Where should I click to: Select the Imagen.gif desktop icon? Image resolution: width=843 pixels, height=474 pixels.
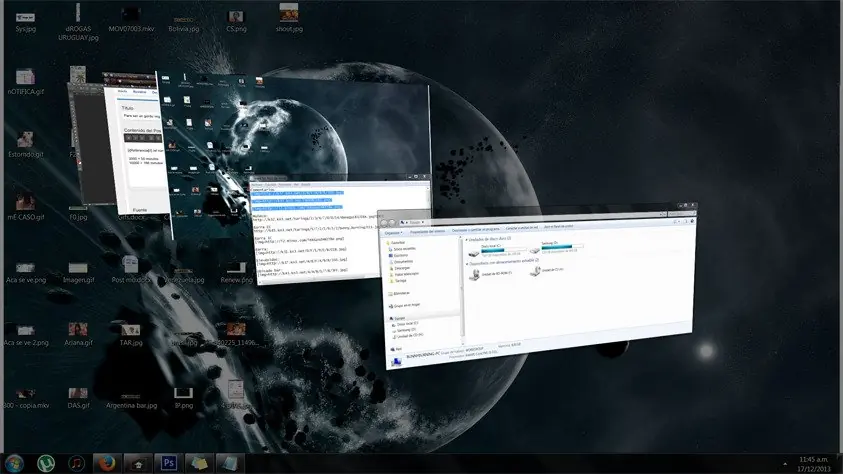click(78, 272)
